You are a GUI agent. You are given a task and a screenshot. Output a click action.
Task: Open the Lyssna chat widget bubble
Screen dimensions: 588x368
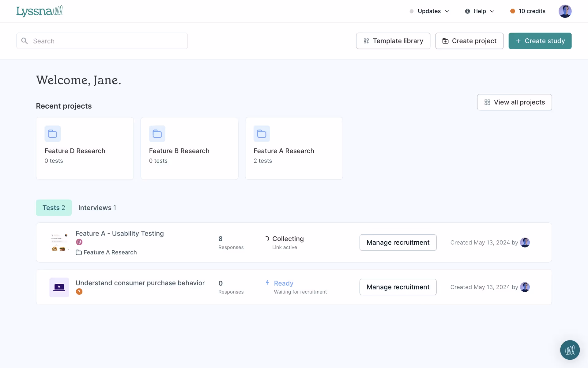(570, 350)
